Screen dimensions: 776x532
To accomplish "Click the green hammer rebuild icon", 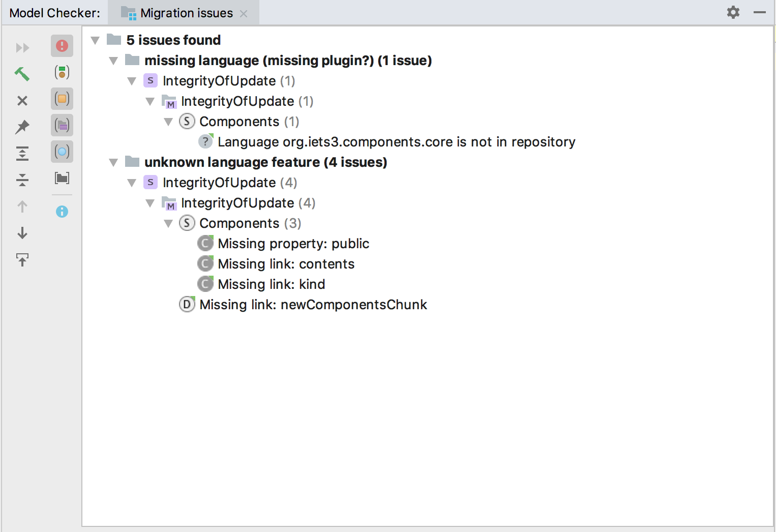I will [x=22, y=74].
